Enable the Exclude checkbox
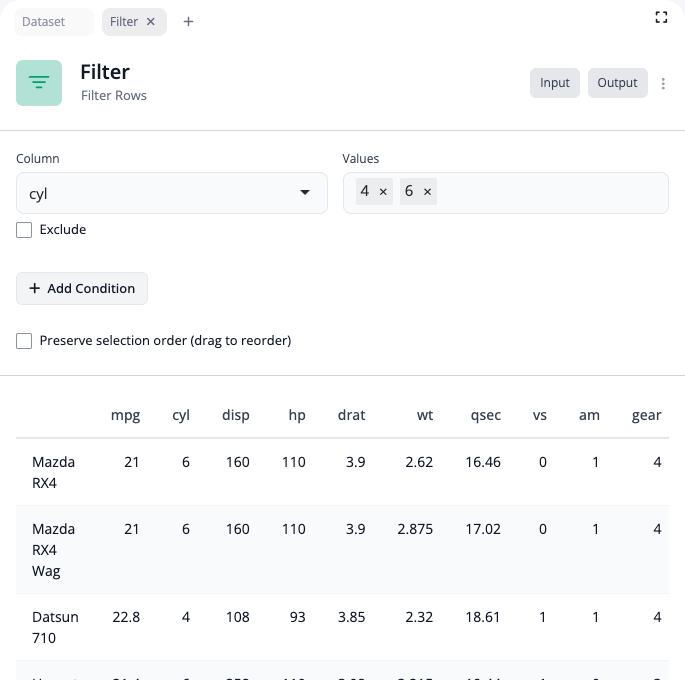The image size is (685, 680). click(x=24, y=230)
